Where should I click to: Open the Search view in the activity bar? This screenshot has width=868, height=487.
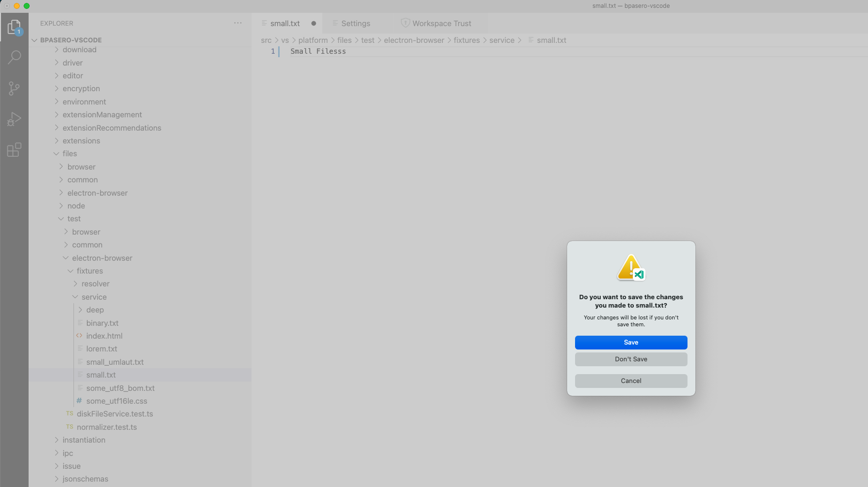pos(14,58)
